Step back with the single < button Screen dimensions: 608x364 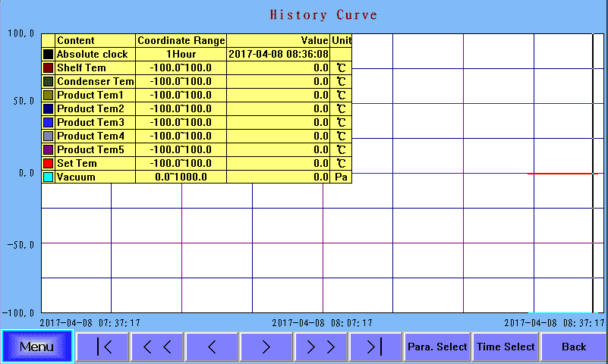(x=212, y=347)
